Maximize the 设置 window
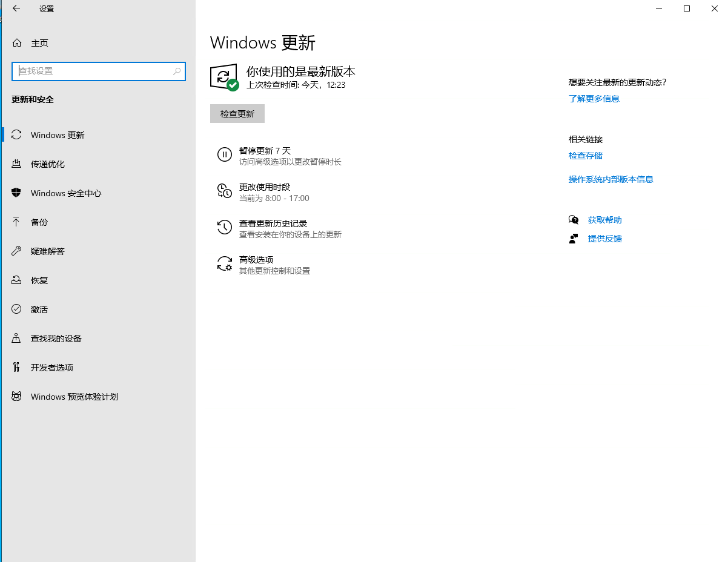 point(687,8)
